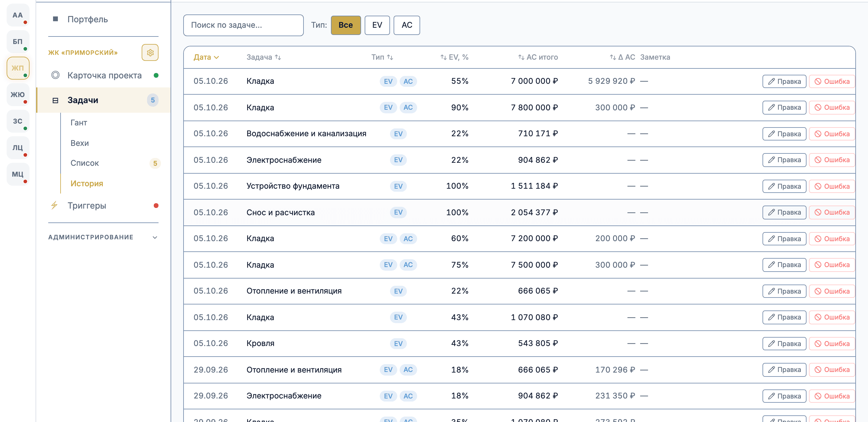Screen dimensions: 868x422
Task: Click the Тип column sort arrows
Action: 390,57
